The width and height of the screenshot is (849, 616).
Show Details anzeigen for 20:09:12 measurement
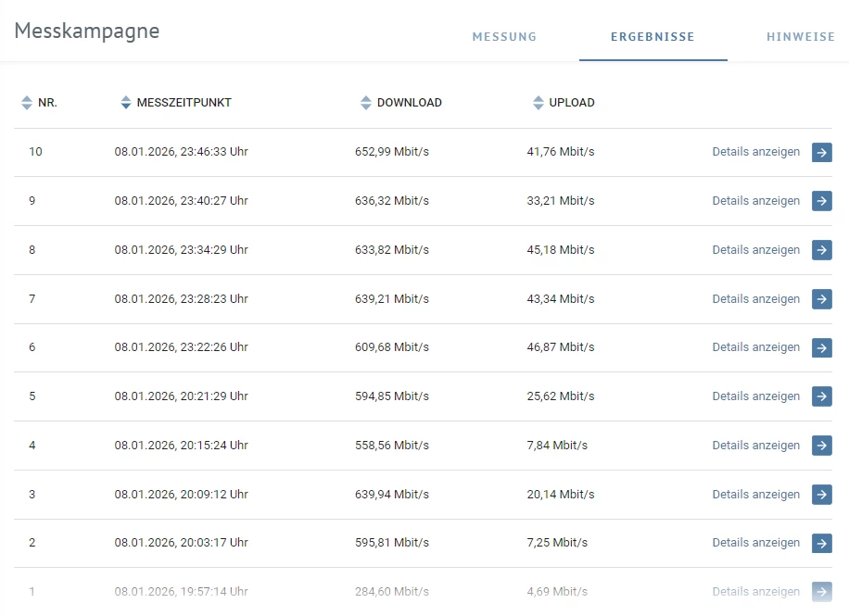[756, 495]
